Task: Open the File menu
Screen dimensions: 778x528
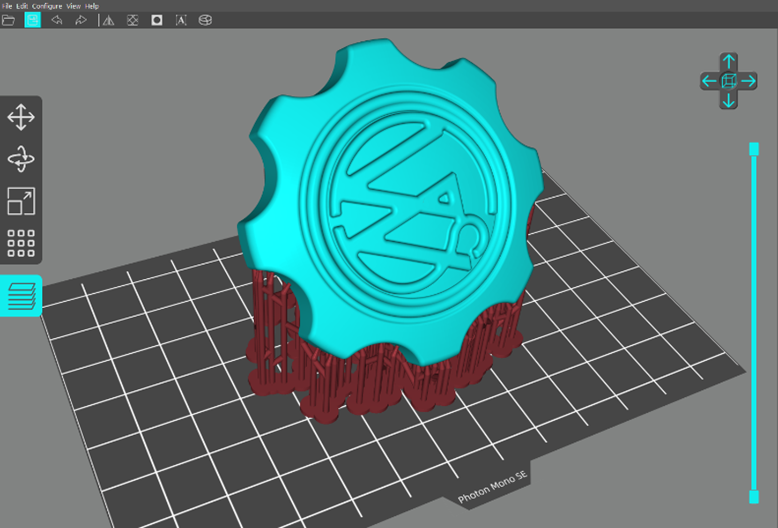Action: pyautogui.click(x=7, y=6)
